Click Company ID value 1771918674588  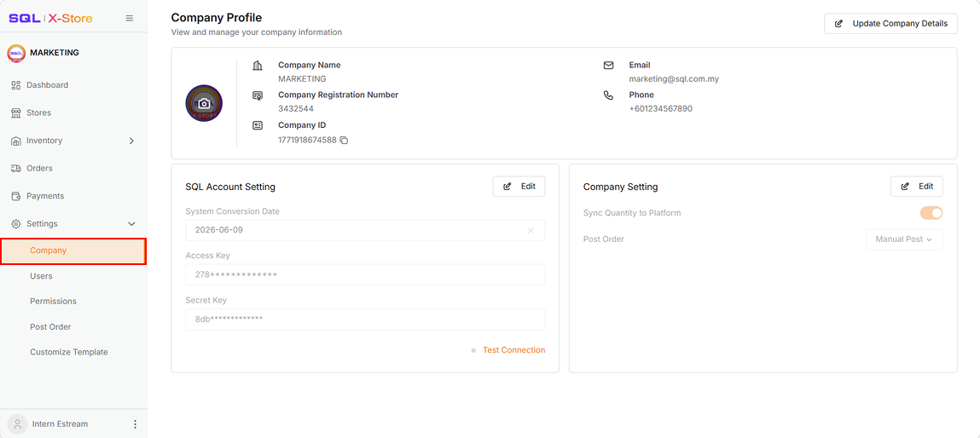307,141
